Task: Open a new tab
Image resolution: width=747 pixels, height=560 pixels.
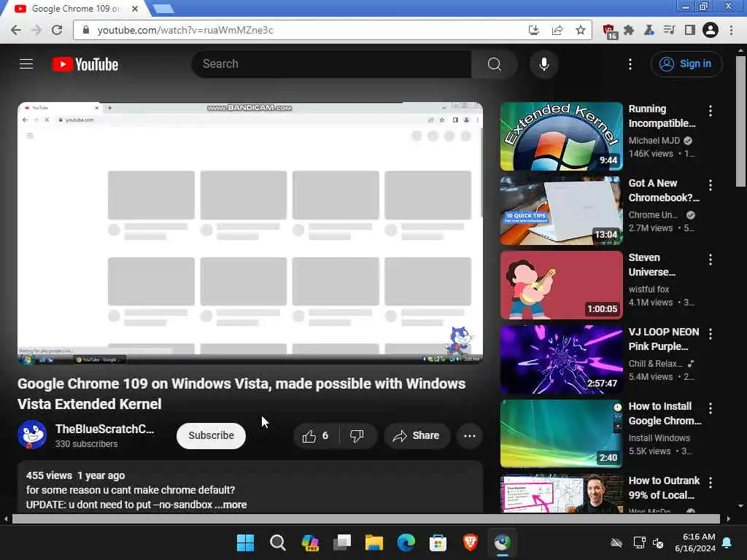Action: [163, 9]
